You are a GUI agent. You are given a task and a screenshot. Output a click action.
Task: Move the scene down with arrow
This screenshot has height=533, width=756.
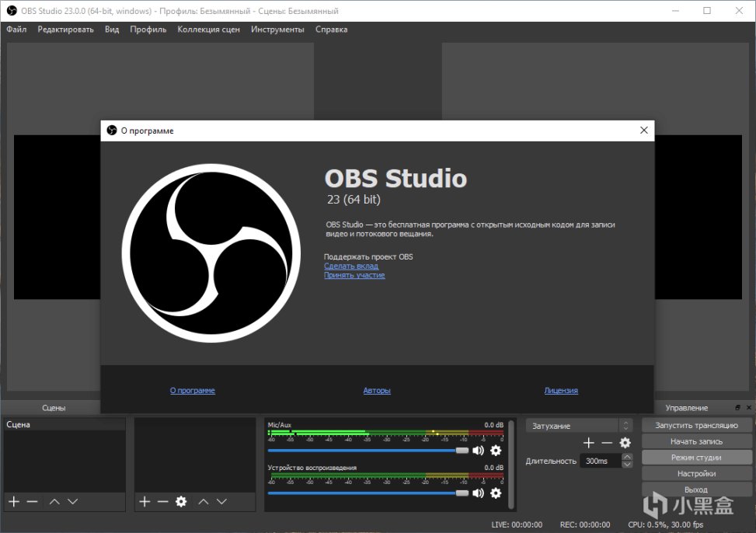[x=72, y=502]
